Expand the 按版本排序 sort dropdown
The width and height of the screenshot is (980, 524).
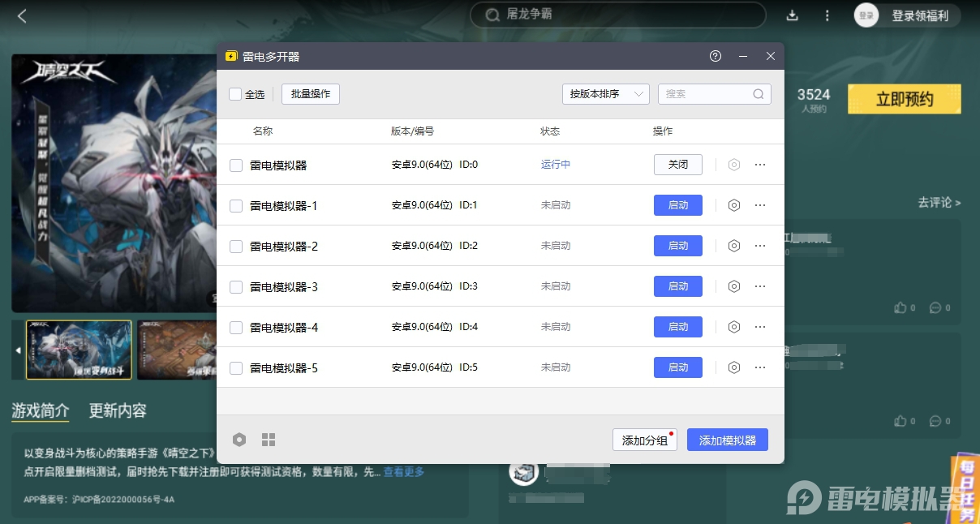[x=605, y=94]
